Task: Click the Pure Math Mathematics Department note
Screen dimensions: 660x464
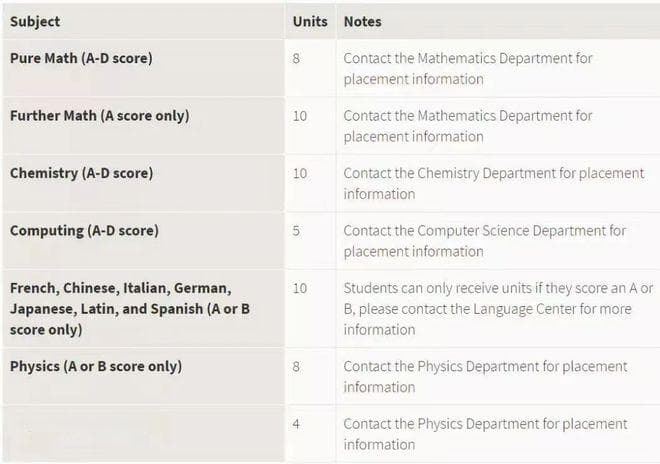Action: pos(468,69)
